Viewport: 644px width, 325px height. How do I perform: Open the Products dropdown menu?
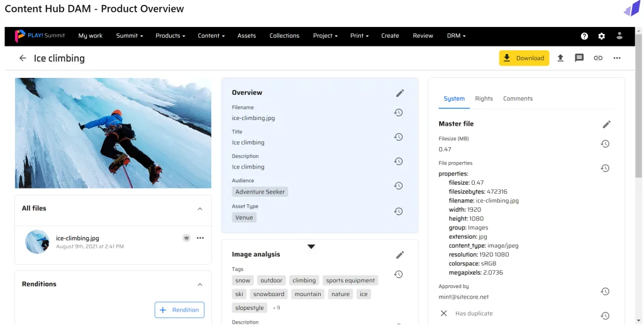[170, 36]
